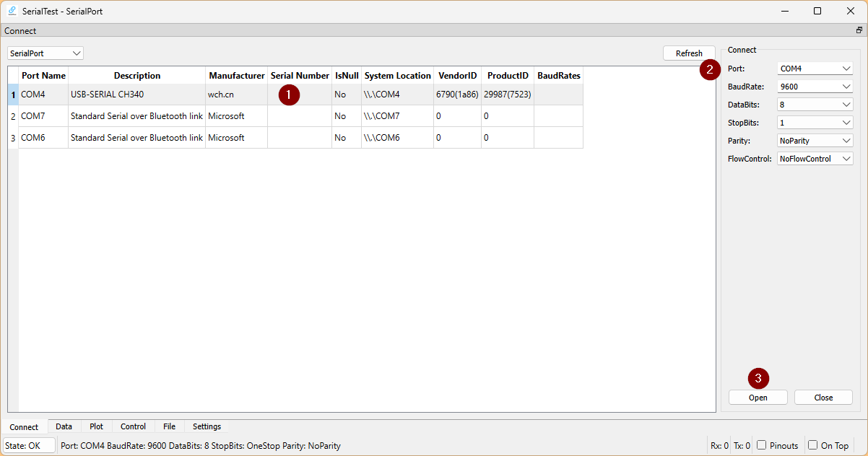Screen dimensions: 868x456
Task: Open the FlowControl dropdown
Action: tap(815, 159)
